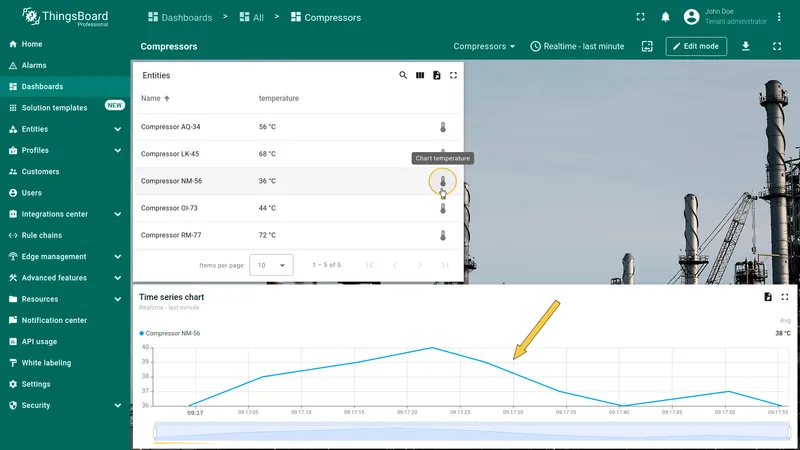Chart temperature for Compressor OI-73

(x=443, y=208)
